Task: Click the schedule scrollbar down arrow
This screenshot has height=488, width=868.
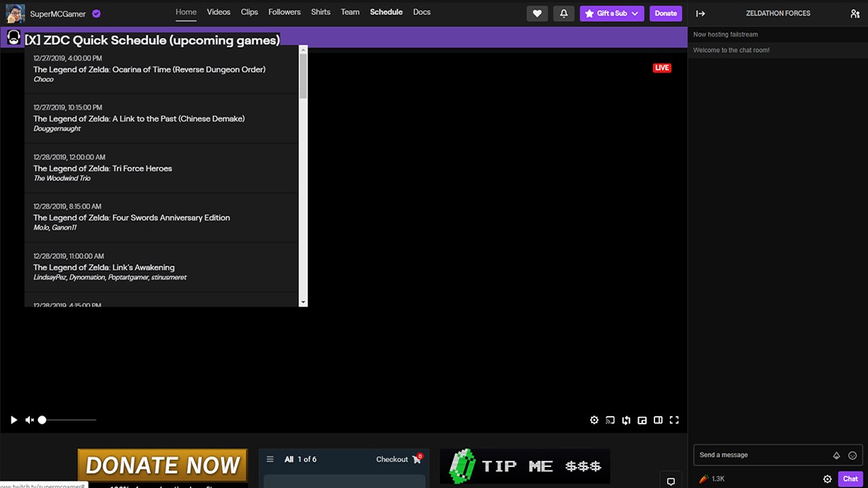Action: (x=303, y=302)
